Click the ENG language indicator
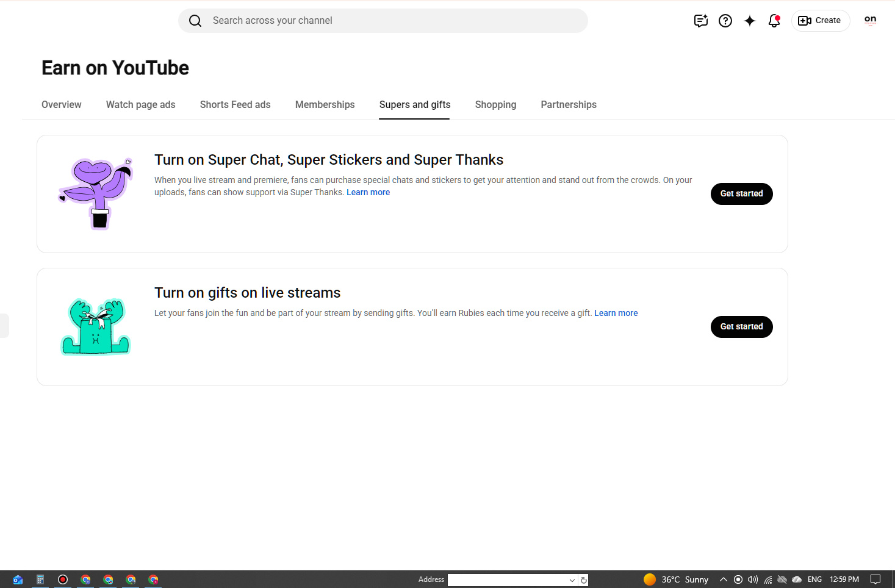The width and height of the screenshot is (895, 588). [814, 579]
